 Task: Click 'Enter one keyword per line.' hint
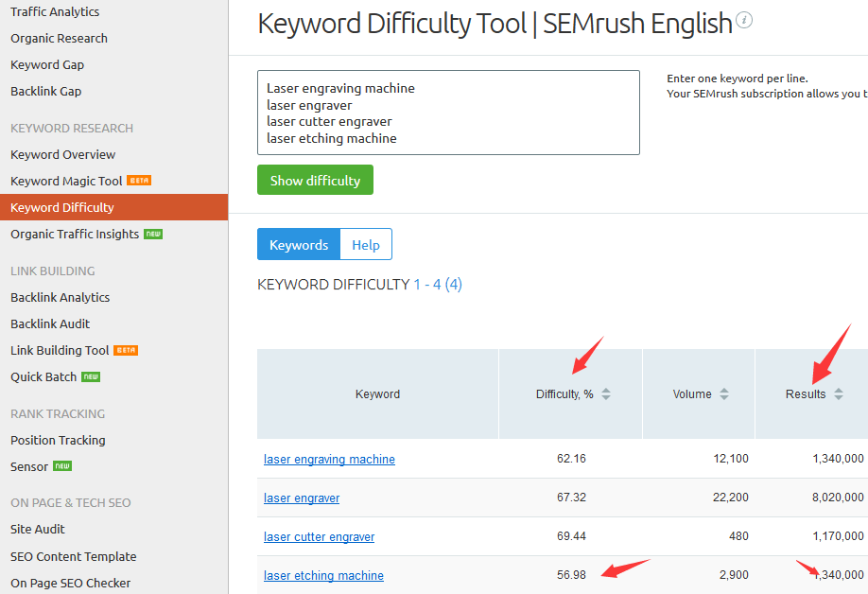point(738,79)
